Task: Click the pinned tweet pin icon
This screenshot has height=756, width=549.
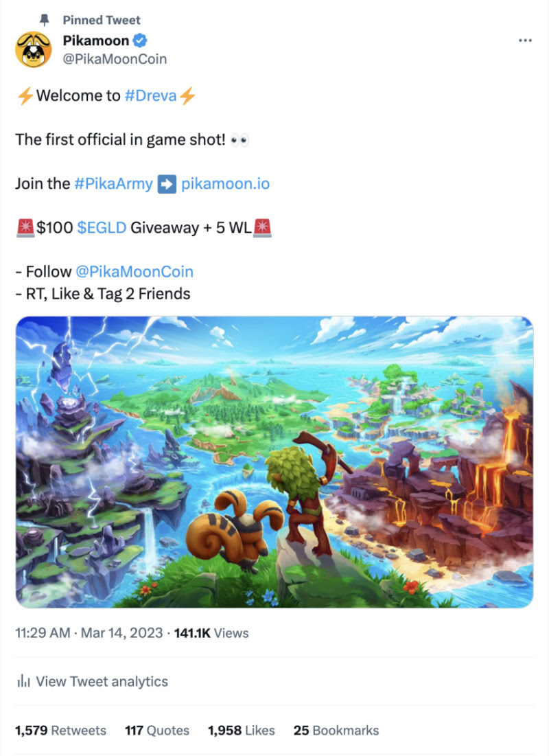Action: (45, 20)
